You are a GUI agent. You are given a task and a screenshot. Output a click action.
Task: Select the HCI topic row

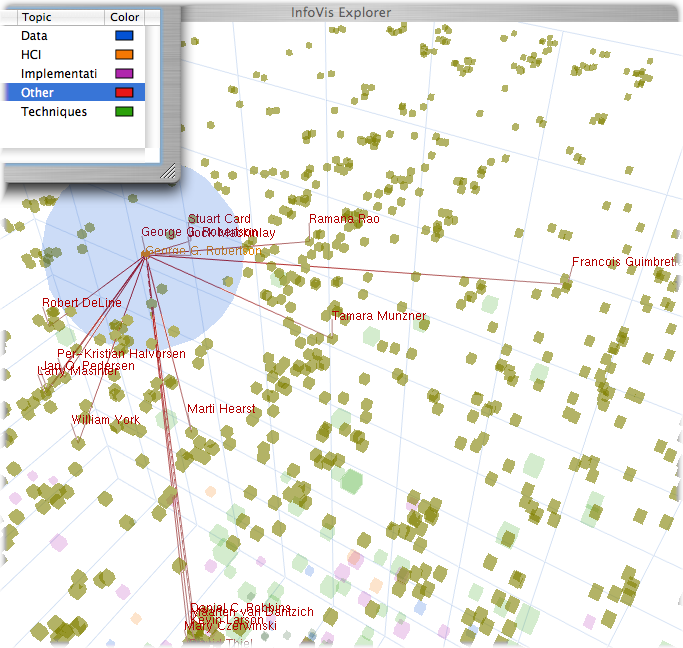click(32, 55)
